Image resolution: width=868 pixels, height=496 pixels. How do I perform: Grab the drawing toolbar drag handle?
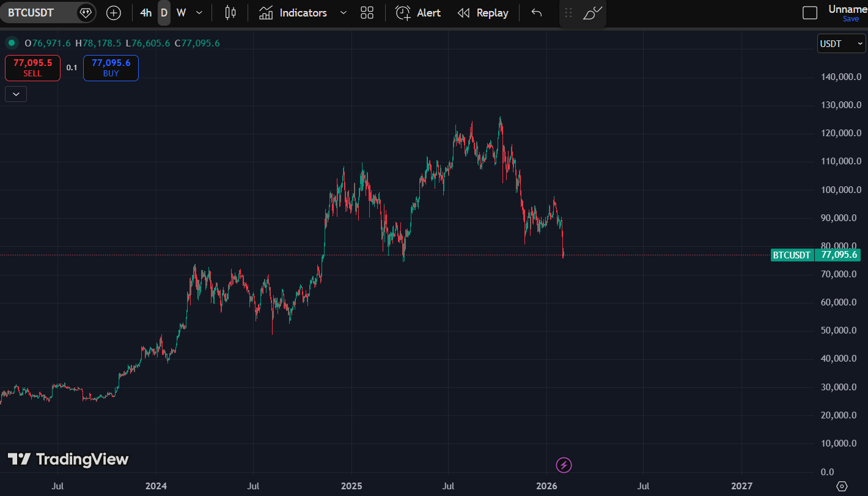568,13
